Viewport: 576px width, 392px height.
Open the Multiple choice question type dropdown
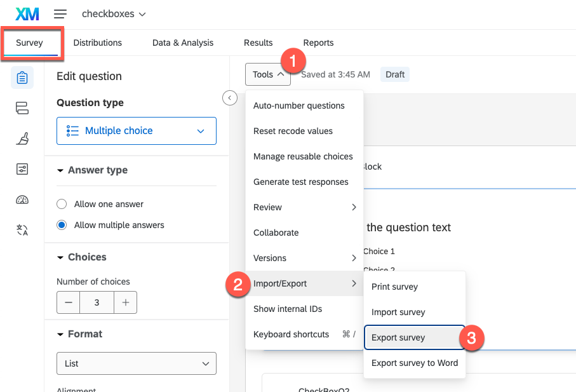pyautogui.click(x=137, y=131)
